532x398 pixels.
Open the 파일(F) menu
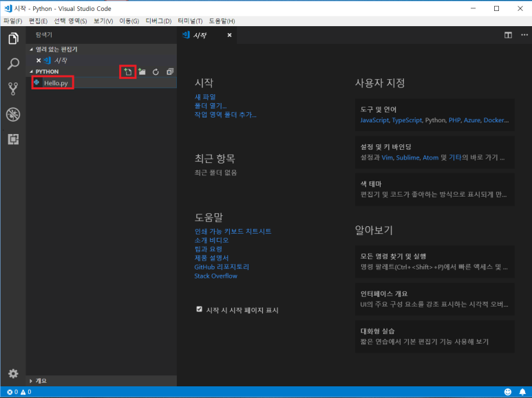[x=13, y=21]
